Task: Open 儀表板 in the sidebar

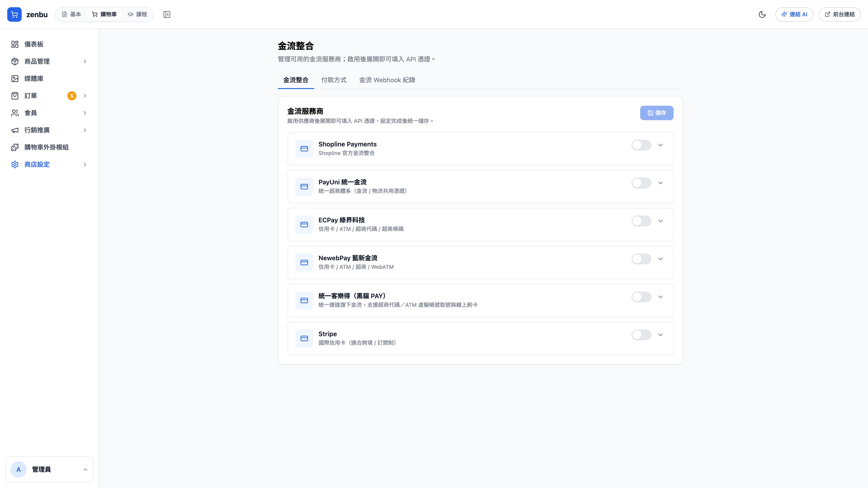Action: point(50,44)
